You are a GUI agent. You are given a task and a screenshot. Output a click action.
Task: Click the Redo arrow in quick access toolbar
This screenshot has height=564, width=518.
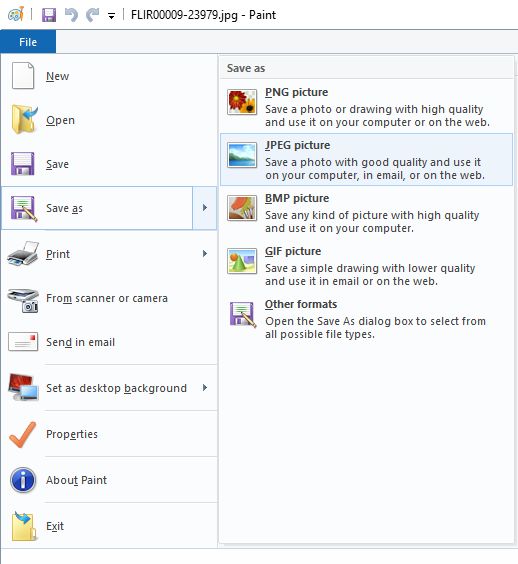92,15
